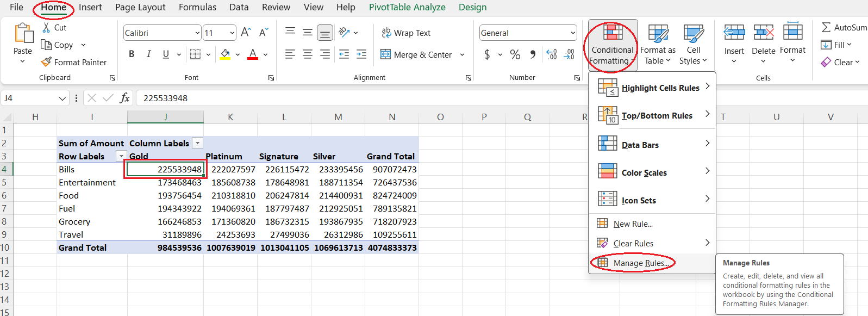Set bottom vertical alignment
The image size is (868, 316).
pyautogui.click(x=325, y=33)
